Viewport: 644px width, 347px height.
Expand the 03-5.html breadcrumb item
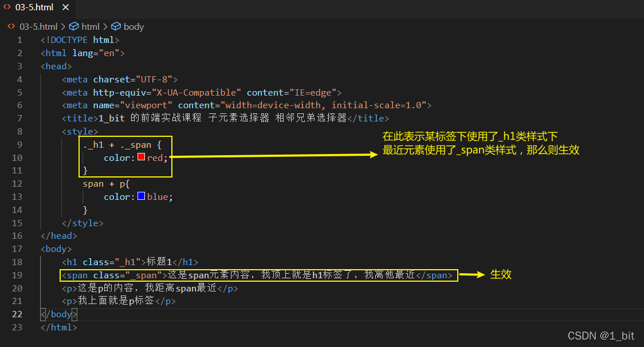(38, 26)
